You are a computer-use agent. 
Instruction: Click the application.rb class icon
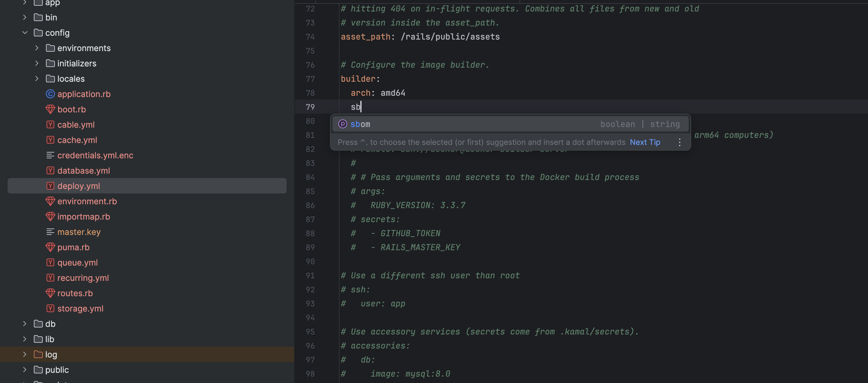click(x=50, y=94)
